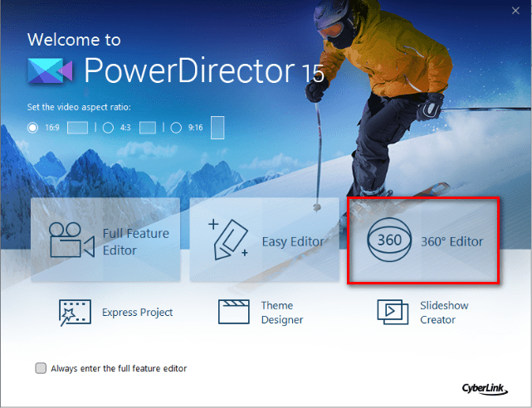The height and width of the screenshot is (408, 532).
Task: Enable Always enter the full feature editor
Action: [41, 368]
